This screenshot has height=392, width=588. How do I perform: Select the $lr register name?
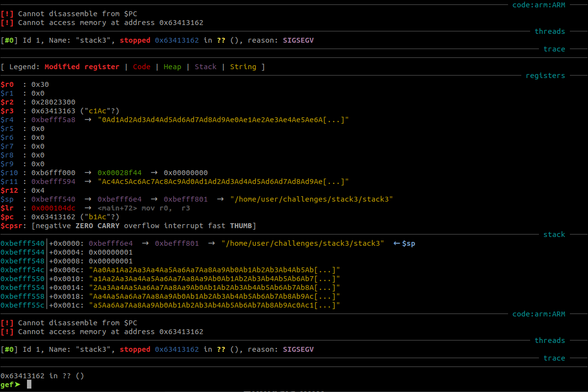coord(7,208)
